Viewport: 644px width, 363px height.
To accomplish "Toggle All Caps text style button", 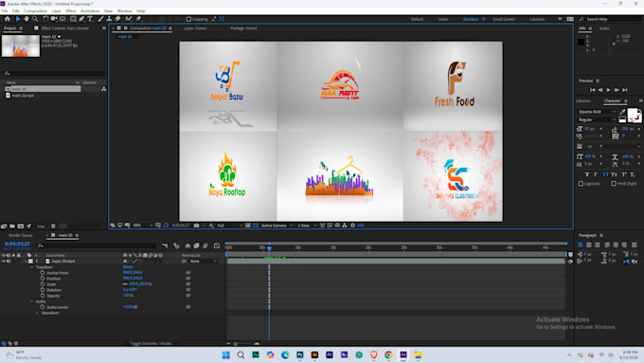I will [x=605, y=174].
